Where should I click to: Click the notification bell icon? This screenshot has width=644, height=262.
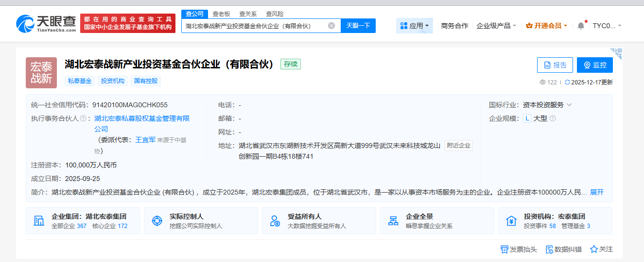point(581,26)
